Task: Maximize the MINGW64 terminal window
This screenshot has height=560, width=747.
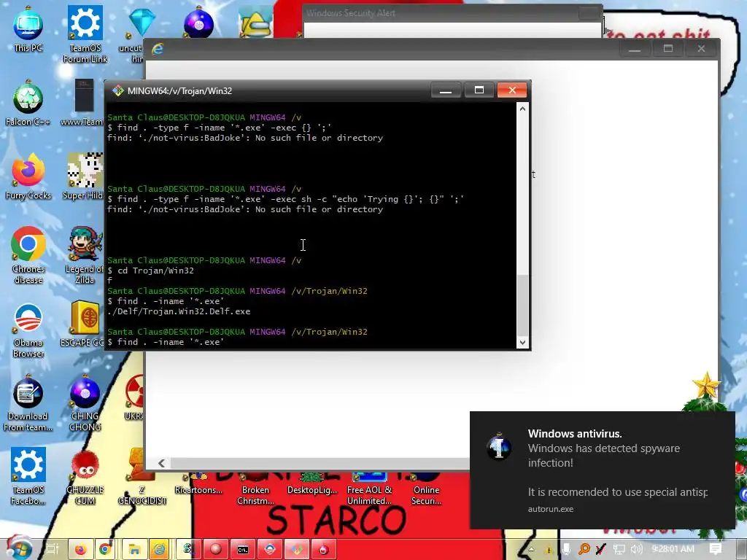Action: [x=479, y=90]
